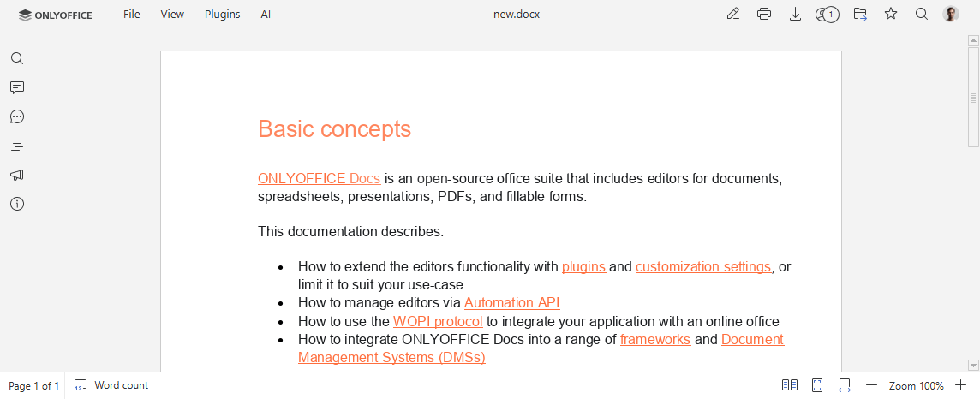Image resolution: width=980 pixels, height=399 pixels.
Task: Fit document to page icon
Action: click(x=817, y=385)
